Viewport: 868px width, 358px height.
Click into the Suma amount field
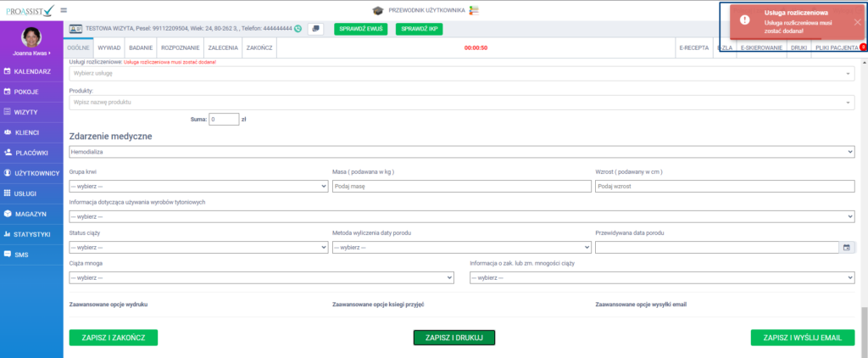pyautogui.click(x=224, y=120)
